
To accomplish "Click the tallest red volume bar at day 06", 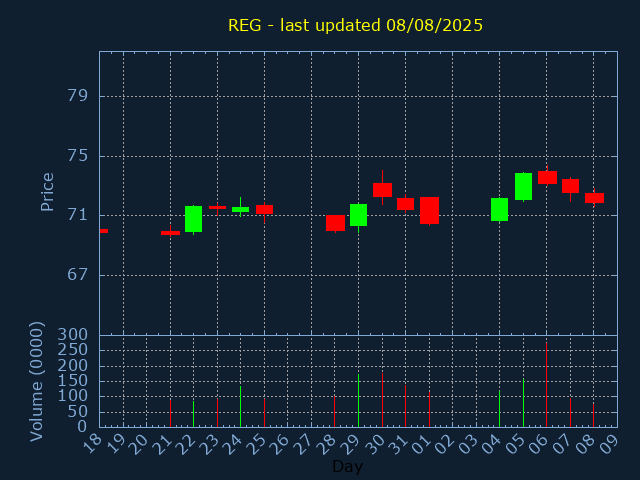I will click(x=547, y=384).
